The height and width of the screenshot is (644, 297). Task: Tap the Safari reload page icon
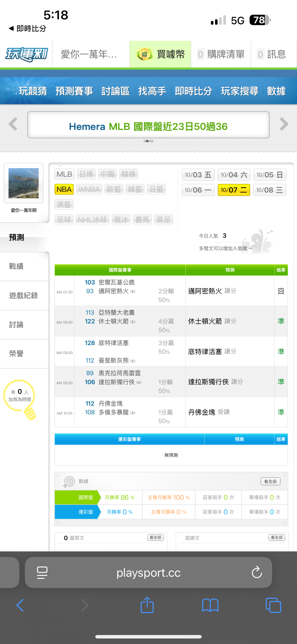click(x=257, y=572)
